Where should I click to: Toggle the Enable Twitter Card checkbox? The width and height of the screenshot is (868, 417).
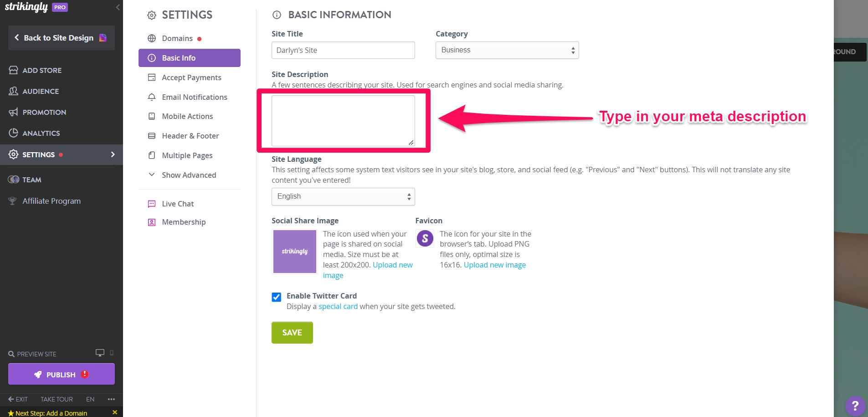(277, 297)
